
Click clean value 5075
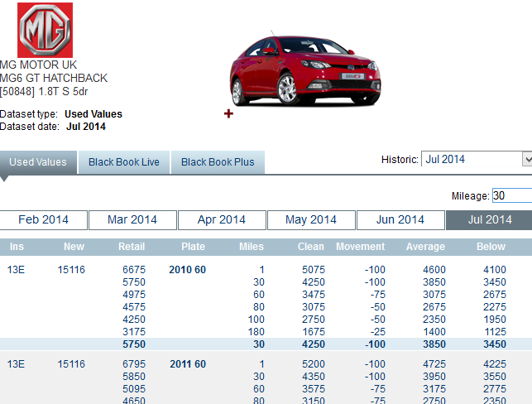314,270
